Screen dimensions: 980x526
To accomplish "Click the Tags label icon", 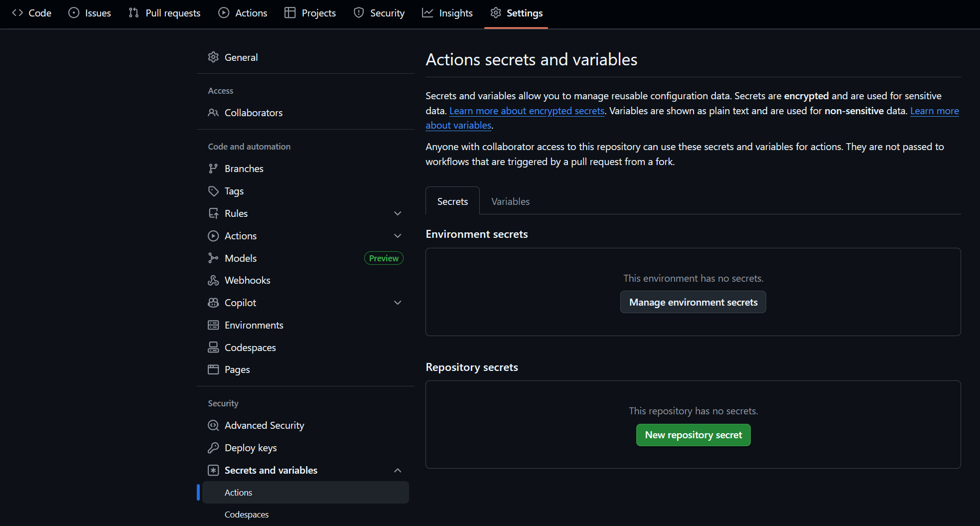I will [x=213, y=191].
